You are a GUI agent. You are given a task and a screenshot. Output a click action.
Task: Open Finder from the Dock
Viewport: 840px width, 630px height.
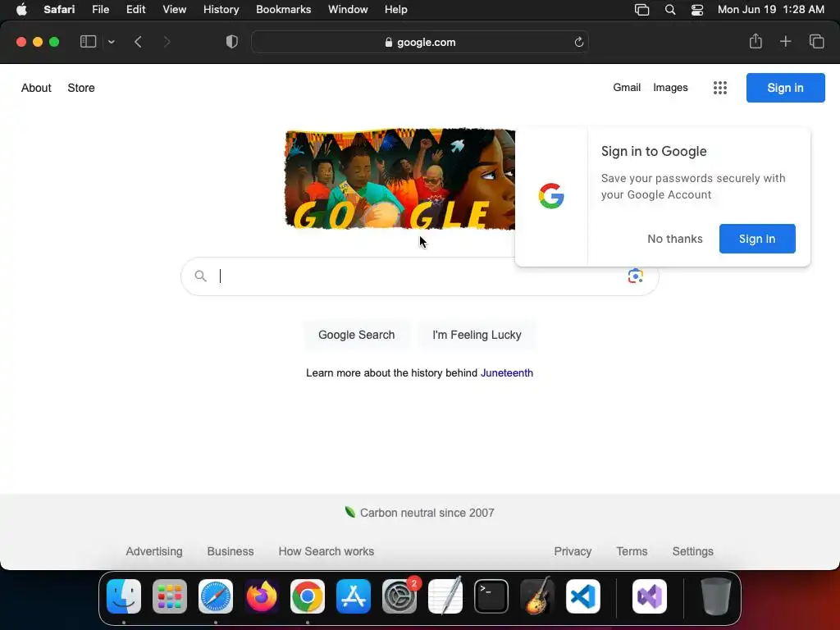124,596
